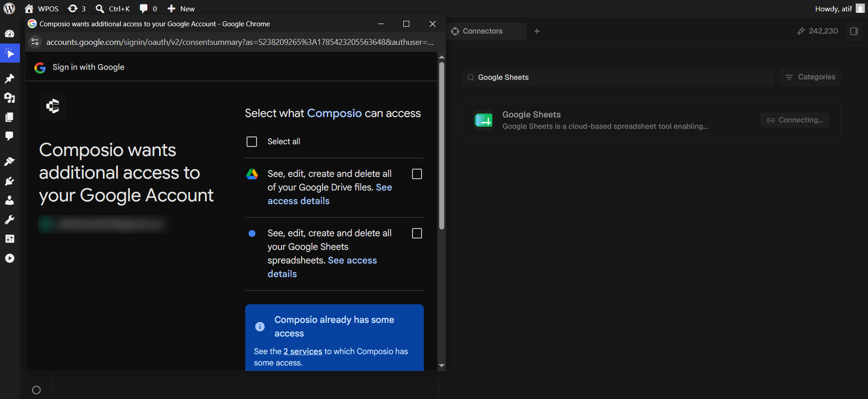Screen dimensions: 868x399
Task: Open the 2 services link
Action: pyautogui.click(x=303, y=351)
